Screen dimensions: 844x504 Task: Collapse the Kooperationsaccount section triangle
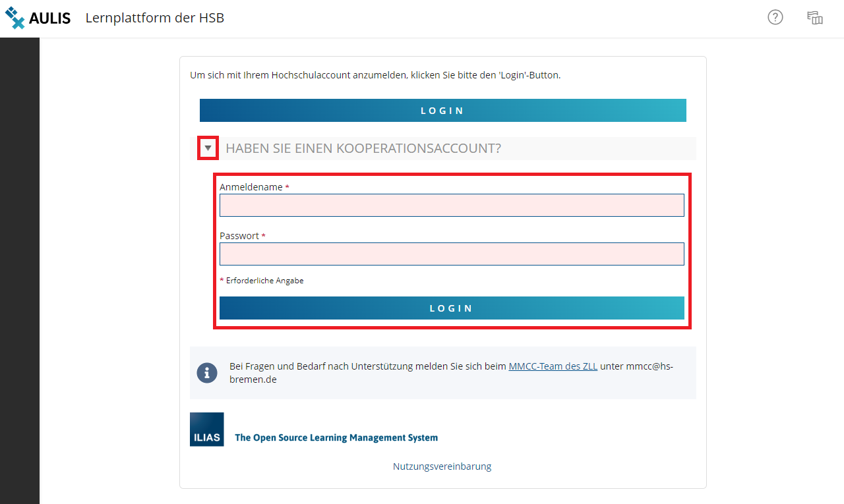tap(208, 148)
